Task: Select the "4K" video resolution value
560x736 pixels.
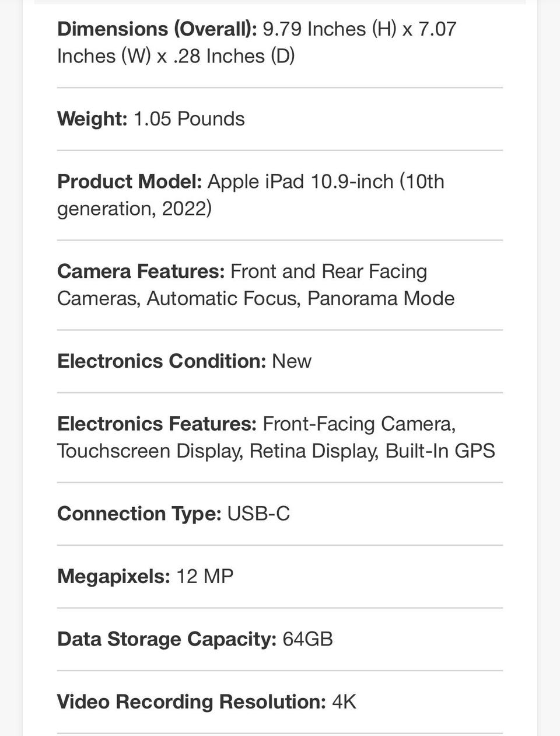Action: pos(344,702)
